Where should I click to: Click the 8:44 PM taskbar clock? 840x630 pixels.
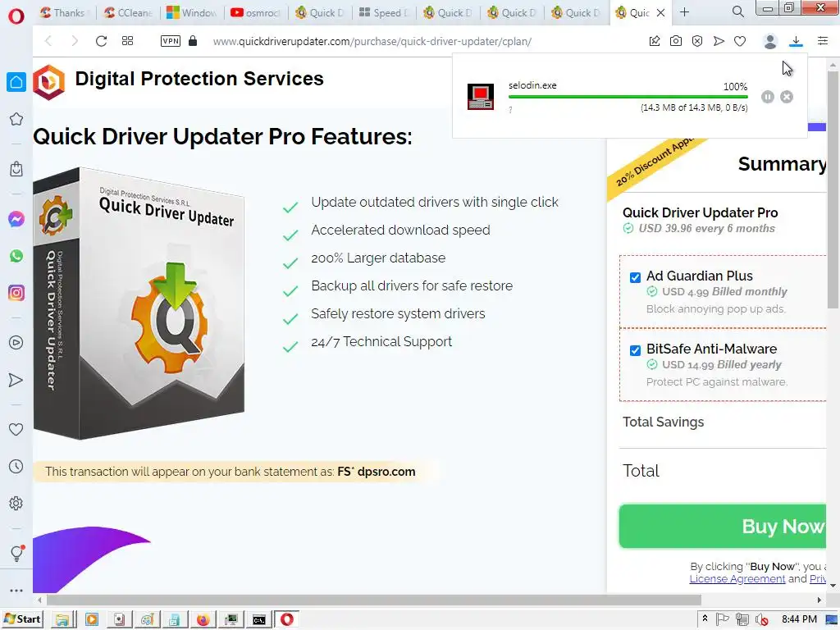tap(799, 619)
